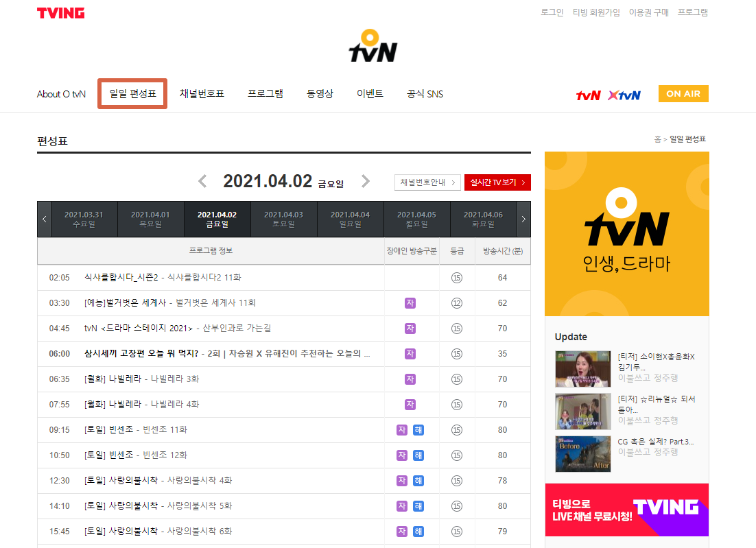Click 자 badge in 06:00 삼시세끼 row
Screen dimensions: 756x548
(x=410, y=354)
